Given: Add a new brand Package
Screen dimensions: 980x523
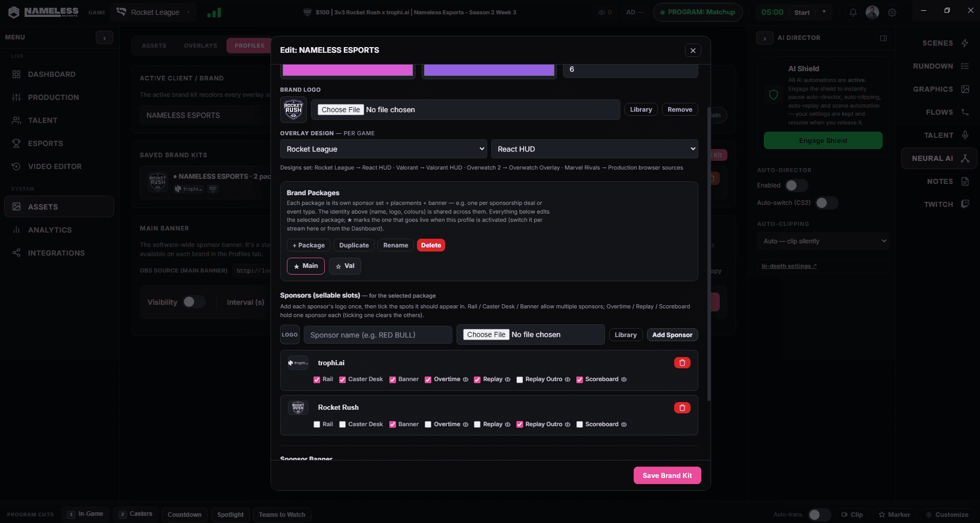Looking at the screenshot, I should (x=308, y=245).
